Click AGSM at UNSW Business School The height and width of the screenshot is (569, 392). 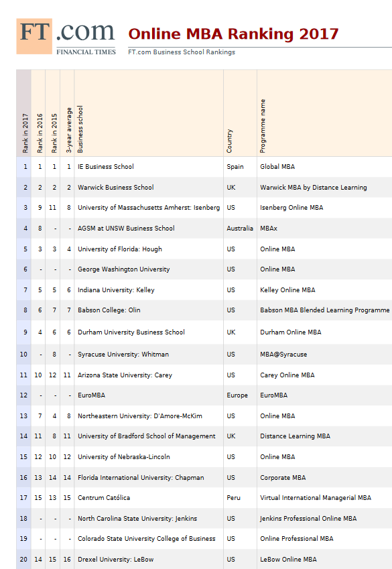tap(126, 229)
